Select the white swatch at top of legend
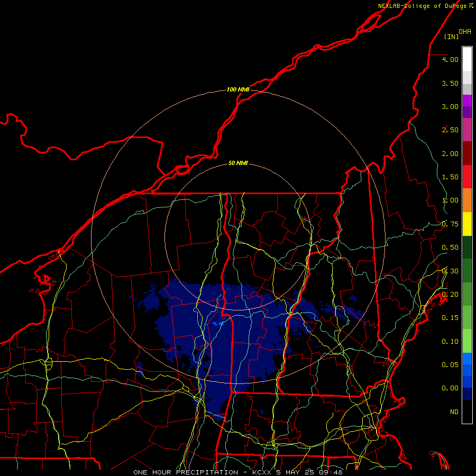The image size is (476, 476). (x=467, y=59)
